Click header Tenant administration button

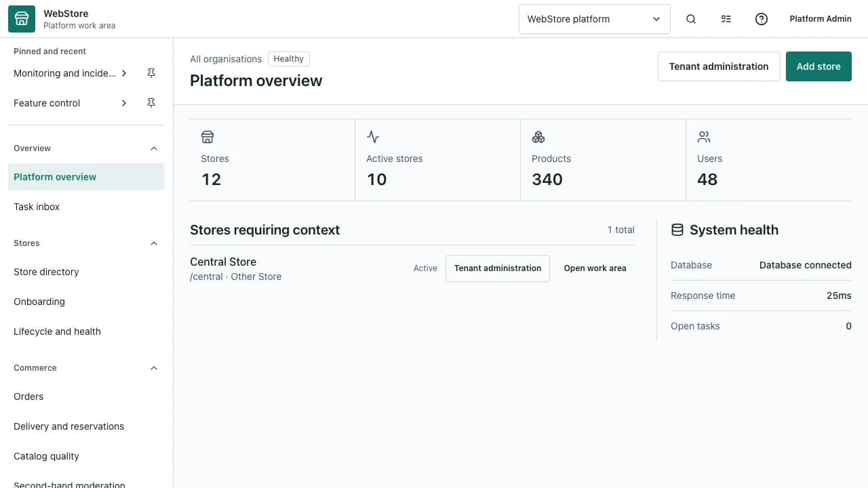click(719, 66)
